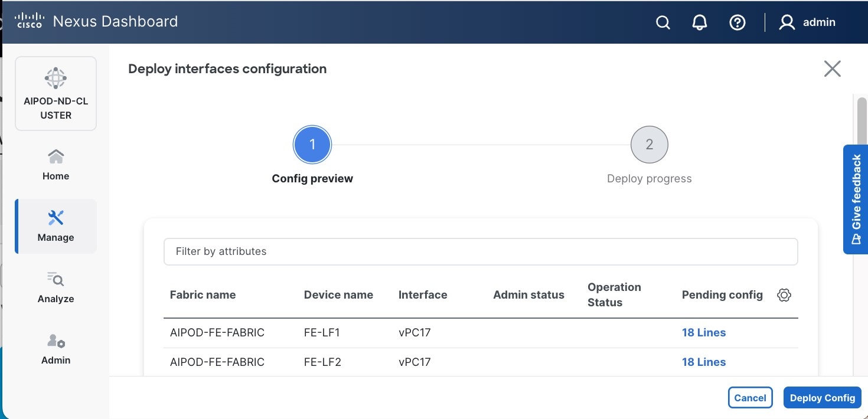Screen dimensions: 868x419
Task: Open the Analyze section
Action: (x=56, y=287)
